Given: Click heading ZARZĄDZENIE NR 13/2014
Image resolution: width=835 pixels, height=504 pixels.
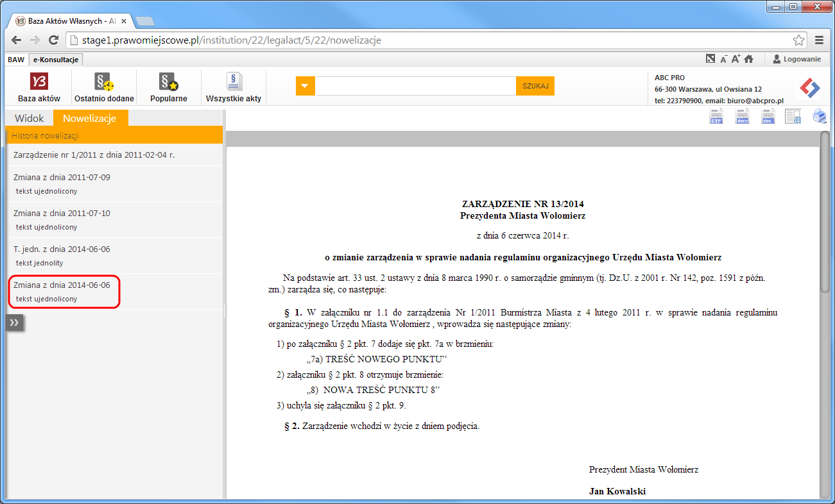Looking at the screenshot, I should (522, 205).
